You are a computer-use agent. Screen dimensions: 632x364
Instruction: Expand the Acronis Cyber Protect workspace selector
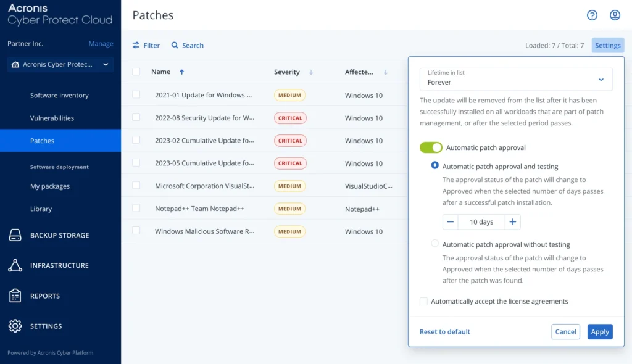[x=59, y=64]
